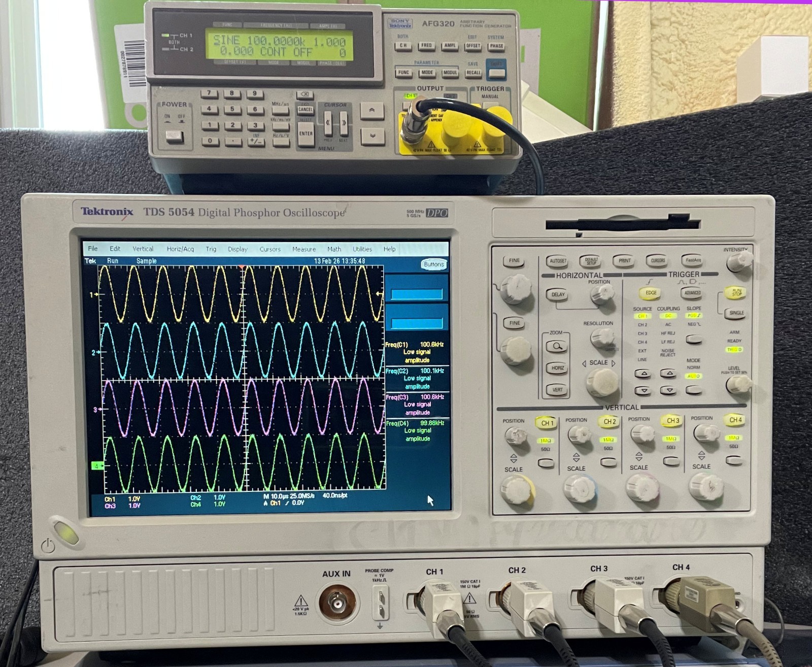This screenshot has height=667, width=812.
Task: Push the PHASE button on the AFG320
Action: (x=496, y=46)
